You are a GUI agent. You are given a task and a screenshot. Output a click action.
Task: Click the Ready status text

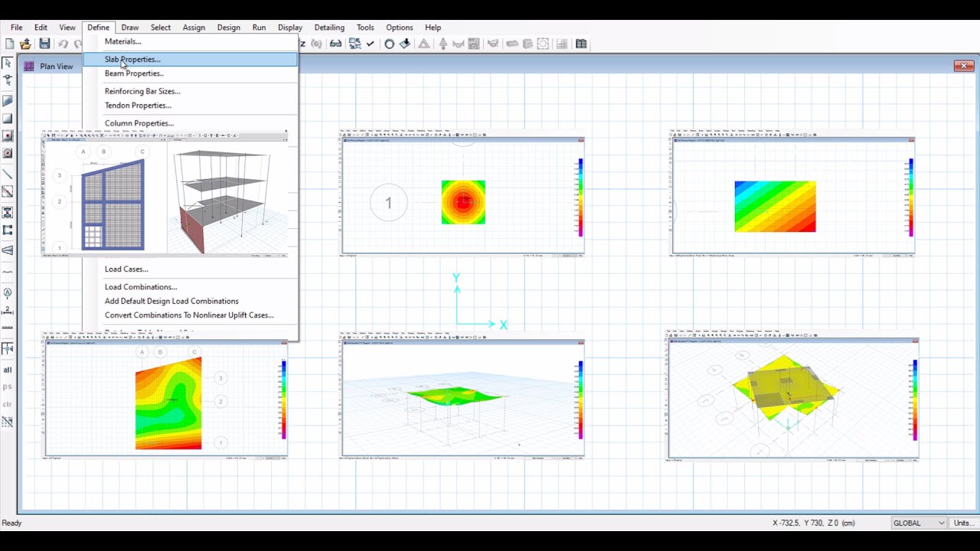click(x=11, y=523)
